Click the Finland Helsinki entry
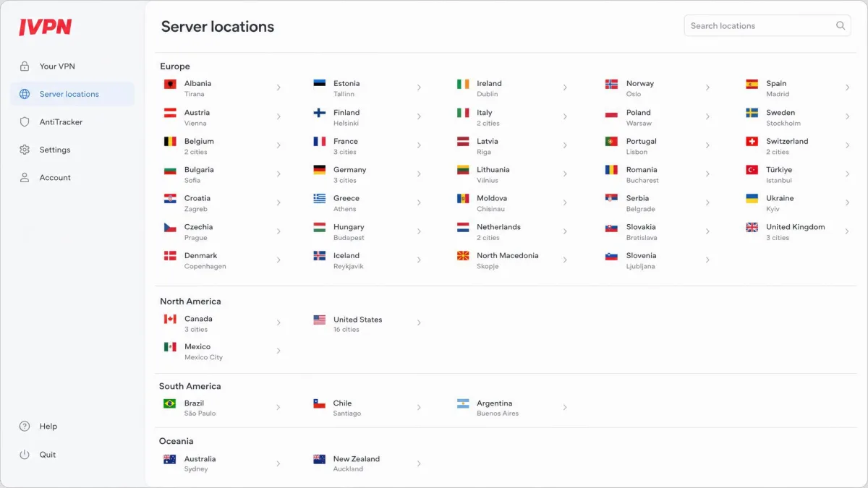Viewport: 868px width, 488px height. 367,117
